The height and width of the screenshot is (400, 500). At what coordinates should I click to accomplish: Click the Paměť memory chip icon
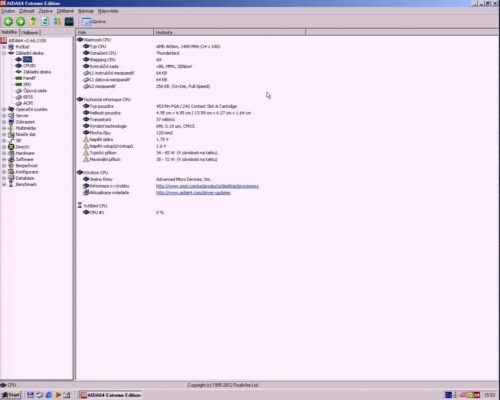(19, 78)
